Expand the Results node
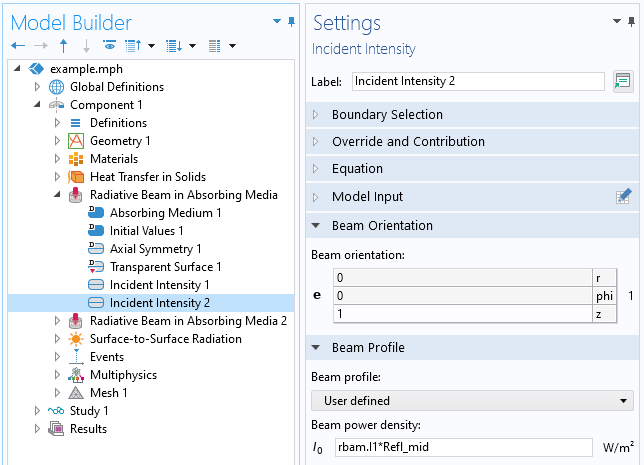 click(x=38, y=429)
